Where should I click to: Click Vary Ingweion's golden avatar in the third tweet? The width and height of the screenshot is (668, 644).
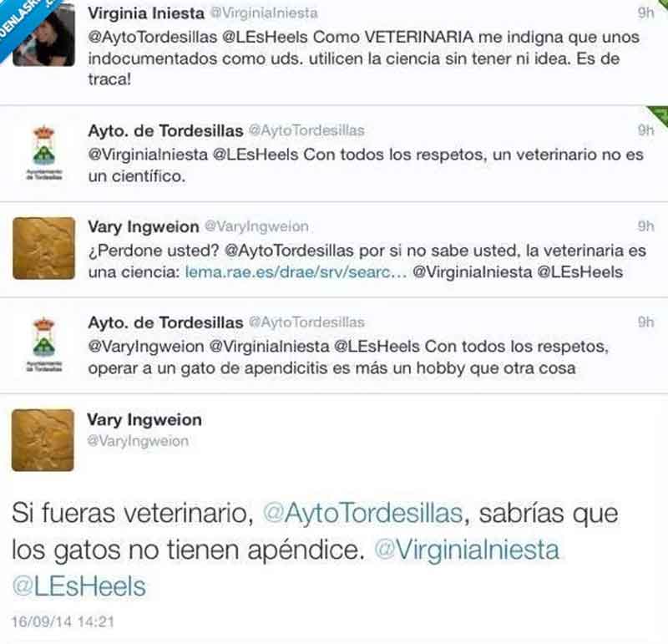(x=44, y=248)
